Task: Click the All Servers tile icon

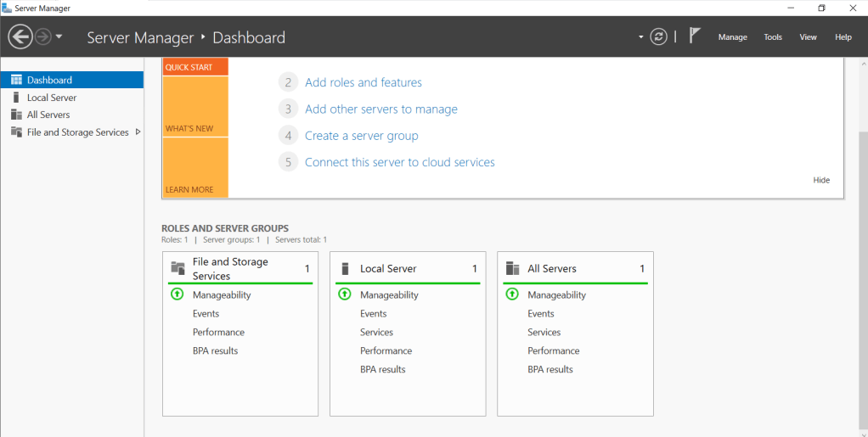Action: pos(512,268)
